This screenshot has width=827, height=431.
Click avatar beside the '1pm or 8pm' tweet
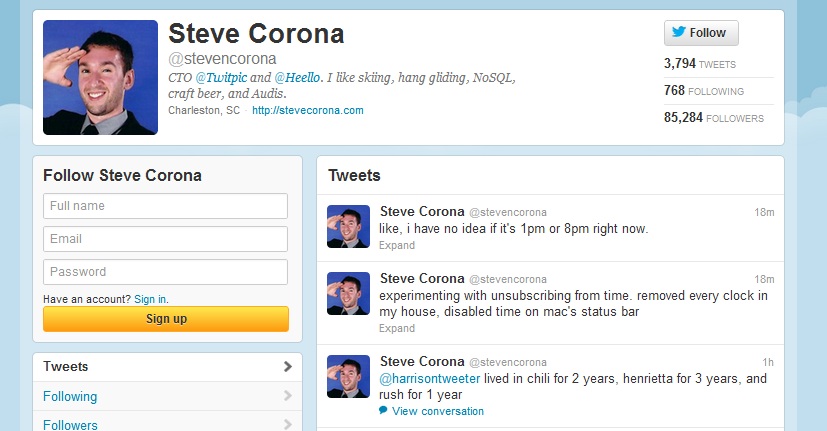pos(348,226)
